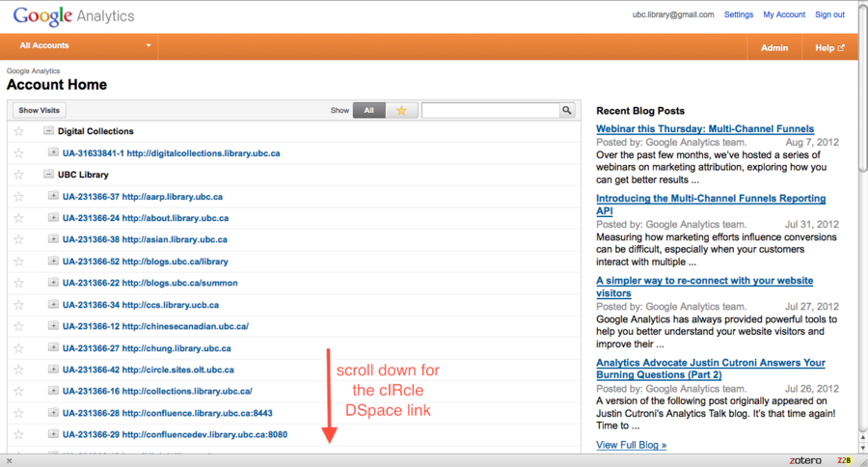Star the UBC Library account

tap(18, 175)
